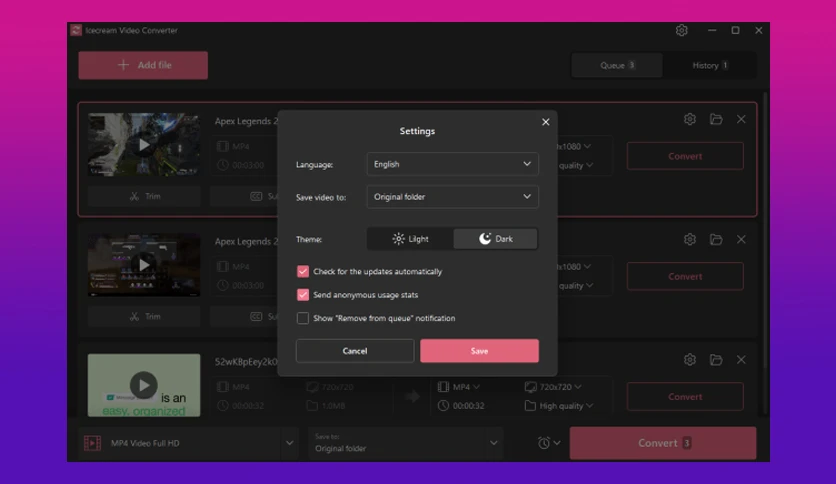Image resolution: width=836 pixels, height=484 pixels.
Task: Trim the second Apex Legends video
Action: click(x=144, y=317)
